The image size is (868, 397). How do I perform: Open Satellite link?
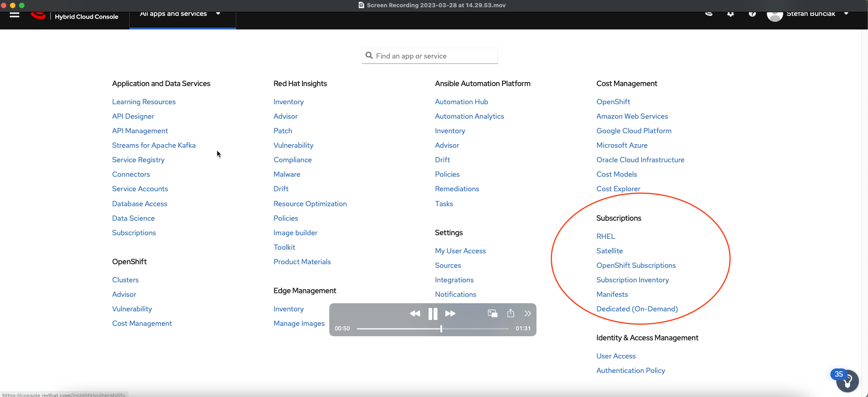[610, 251]
